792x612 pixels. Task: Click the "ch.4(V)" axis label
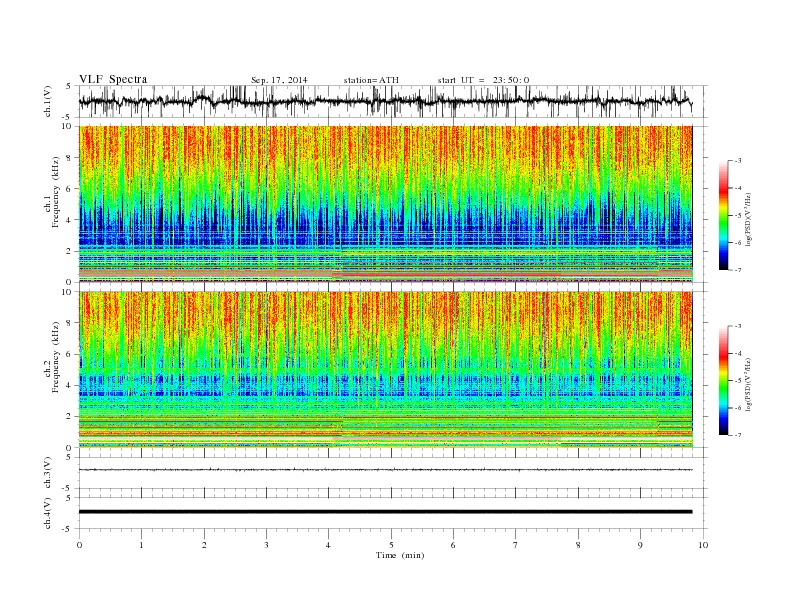click(x=48, y=513)
